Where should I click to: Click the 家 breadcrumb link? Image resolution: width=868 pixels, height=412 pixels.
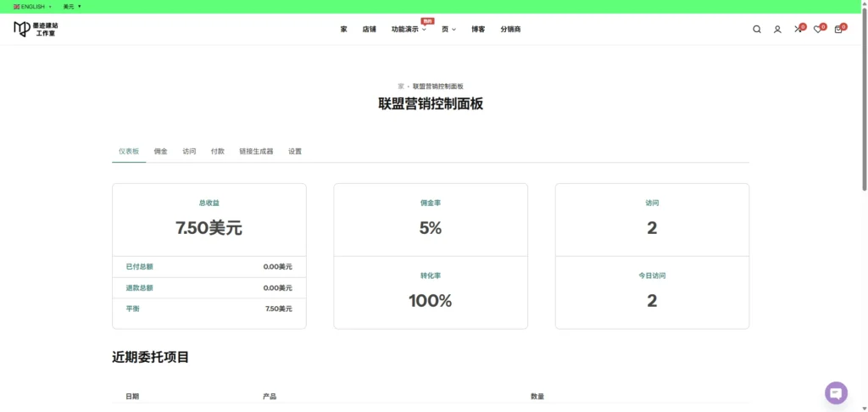click(401, 86)
